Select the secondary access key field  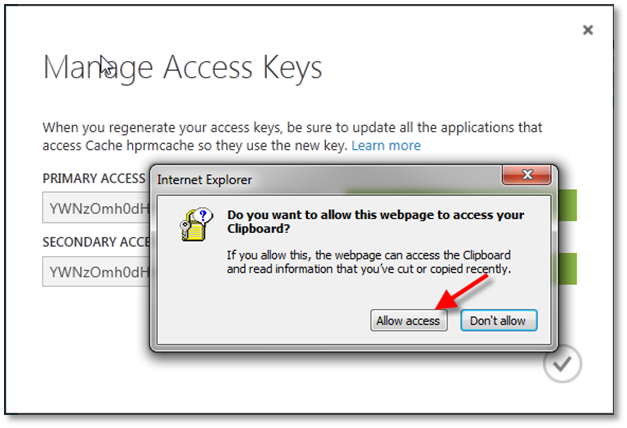coord(95,271)
